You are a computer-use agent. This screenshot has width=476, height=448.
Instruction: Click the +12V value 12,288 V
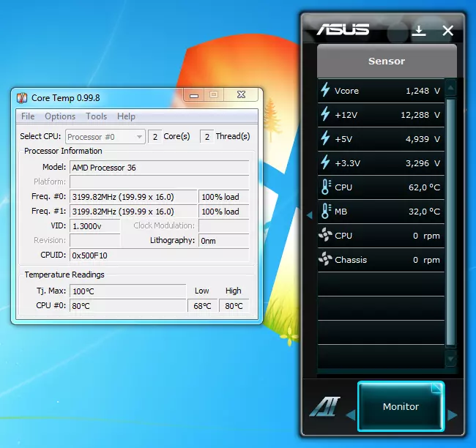[x=420, y=115]
